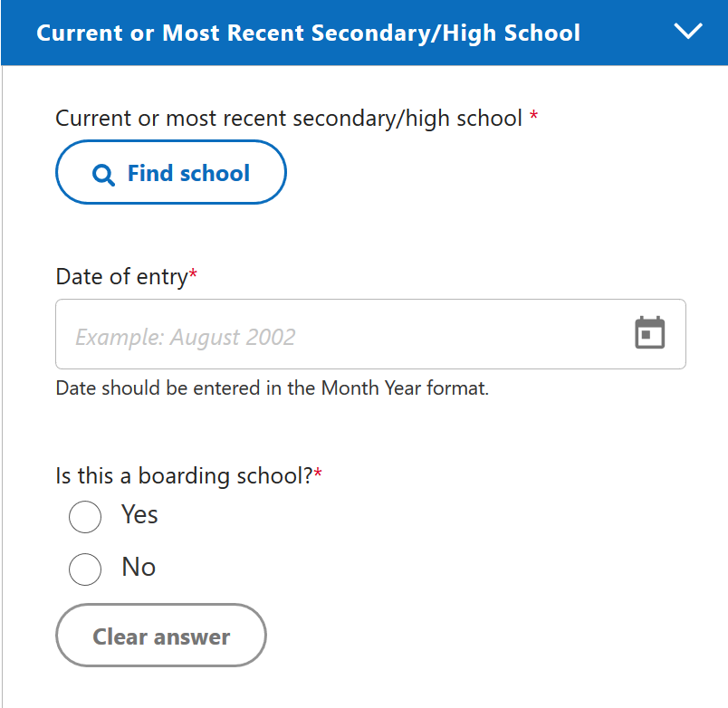Click the "Yes" option label text
Image resolution: width=728 pixels, height=708 pixels.
tap(139, 515)
